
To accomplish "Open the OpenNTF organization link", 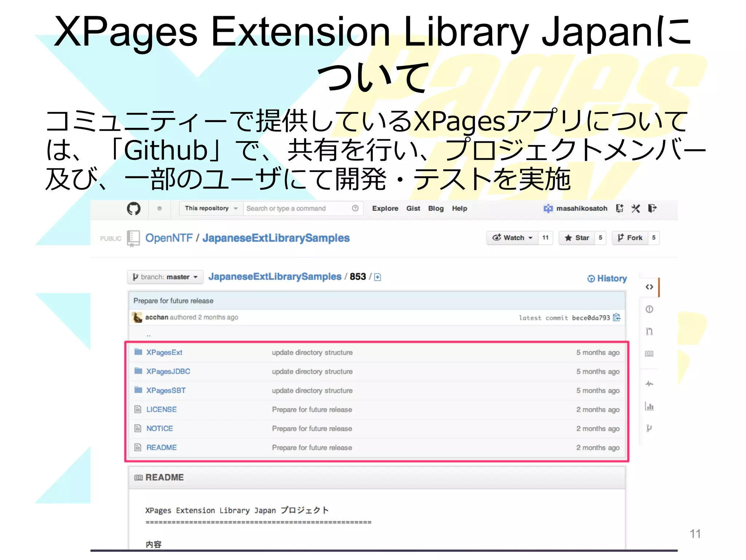I will click(x=169, y=238).
